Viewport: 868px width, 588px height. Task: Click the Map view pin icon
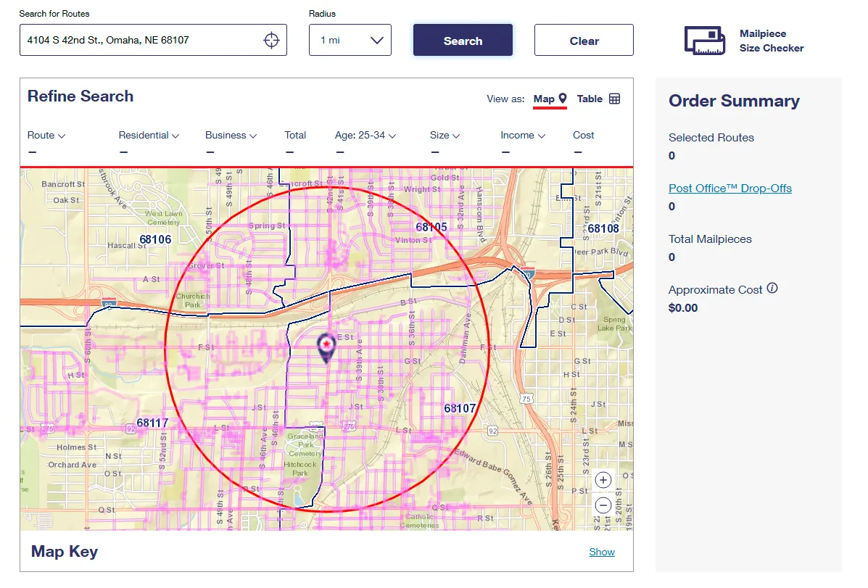[x=563, y=99]
